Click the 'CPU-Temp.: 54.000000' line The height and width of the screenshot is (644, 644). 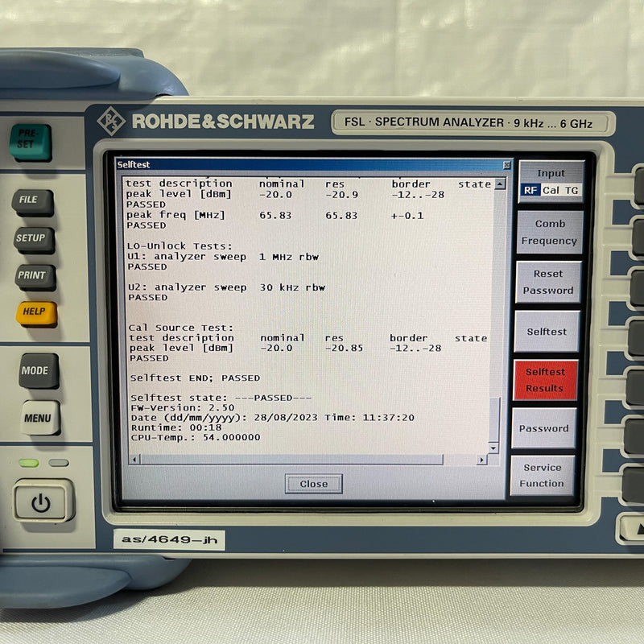[x=196, y=437]
